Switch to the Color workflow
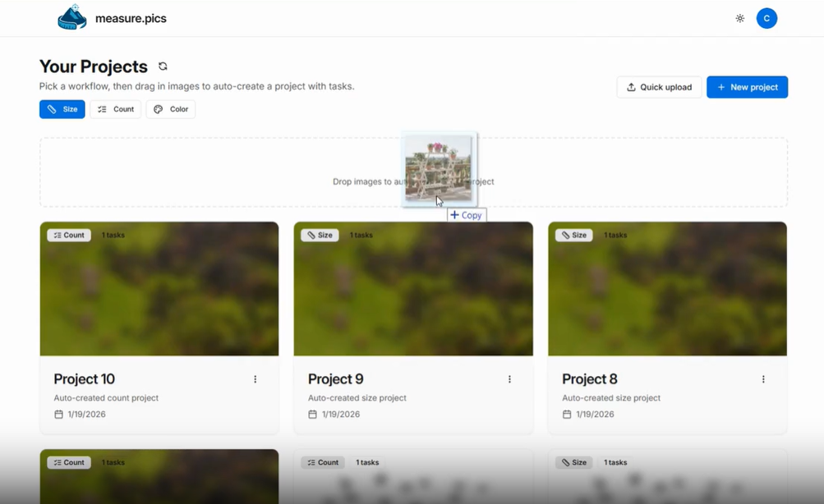Screen dimensions: 824x504 pos(170,108)
